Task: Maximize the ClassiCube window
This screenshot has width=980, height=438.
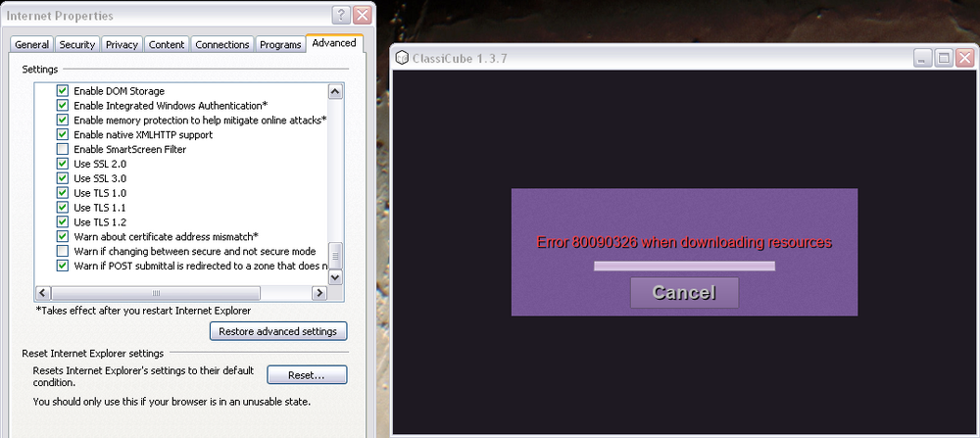Action: tap(944, 59)
